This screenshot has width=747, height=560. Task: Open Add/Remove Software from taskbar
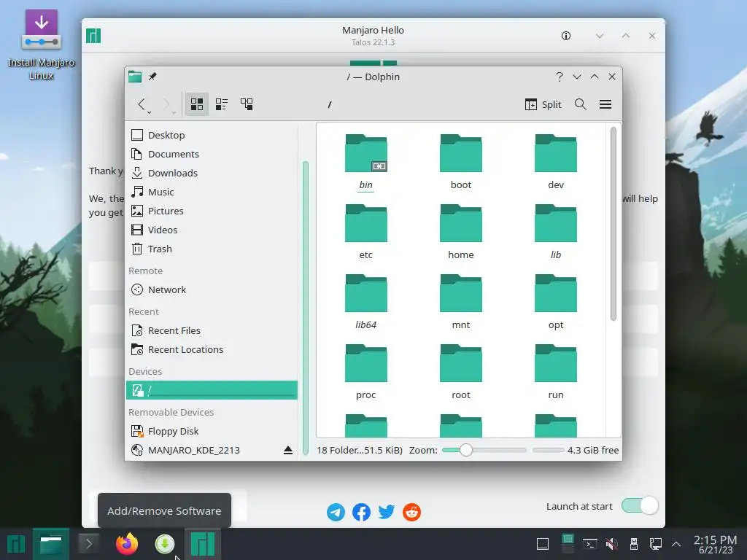point(165,544)
